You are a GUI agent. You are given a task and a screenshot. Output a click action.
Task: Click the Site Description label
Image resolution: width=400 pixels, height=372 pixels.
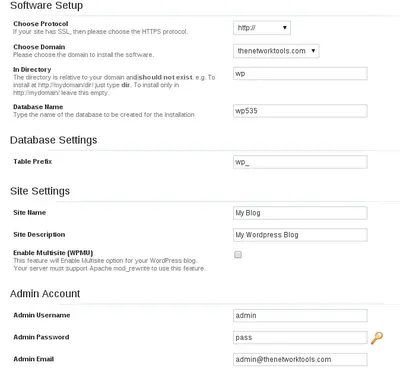pyautogui.click(x=39, y=235)
